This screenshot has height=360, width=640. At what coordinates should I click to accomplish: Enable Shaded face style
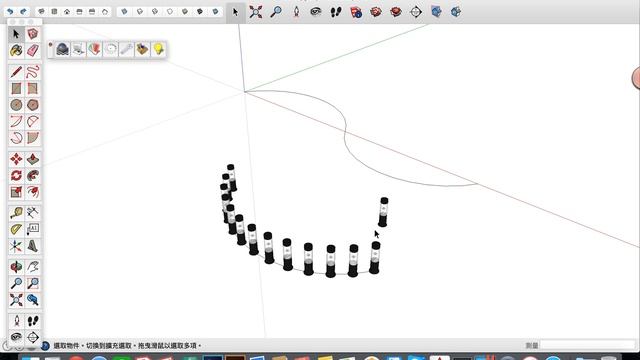[185, 12]
